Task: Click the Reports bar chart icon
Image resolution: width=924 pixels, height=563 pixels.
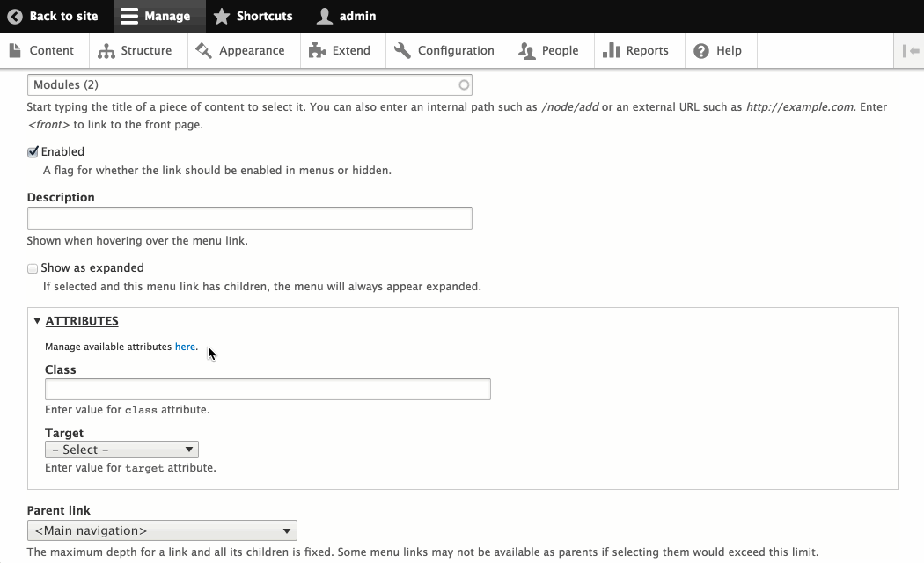Action: click(612, 50)
